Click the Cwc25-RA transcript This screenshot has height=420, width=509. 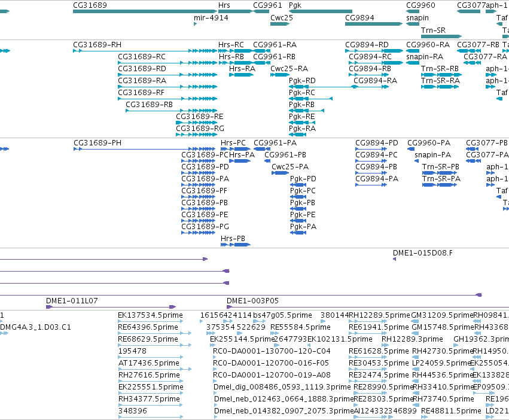280,75
